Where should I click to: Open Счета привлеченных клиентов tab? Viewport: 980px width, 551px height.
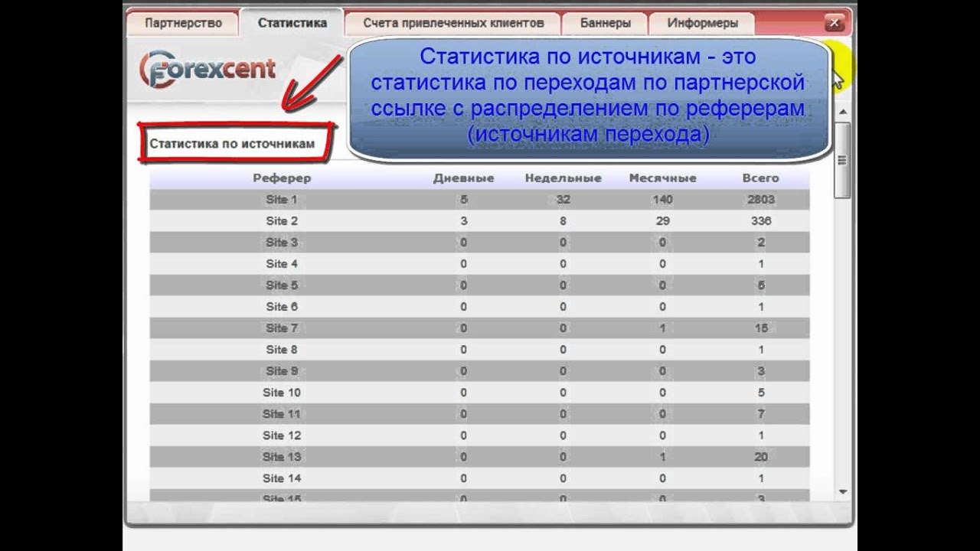453,23
